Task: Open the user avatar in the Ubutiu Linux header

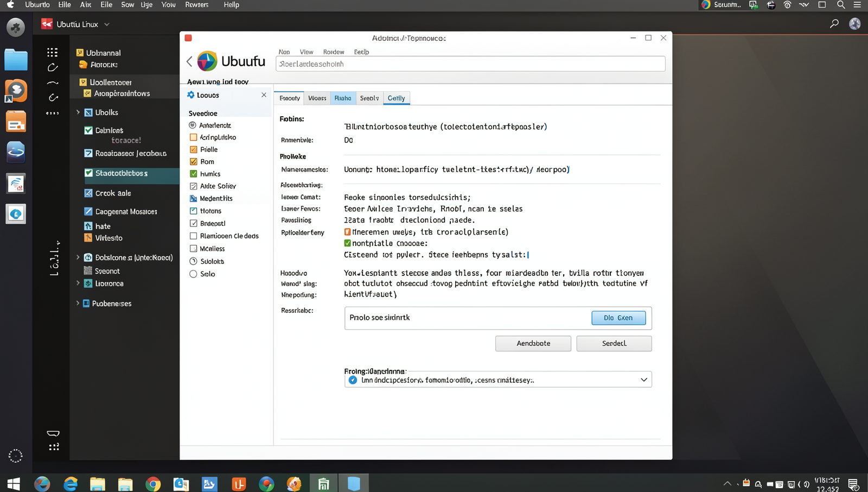Action: [855, 23]
